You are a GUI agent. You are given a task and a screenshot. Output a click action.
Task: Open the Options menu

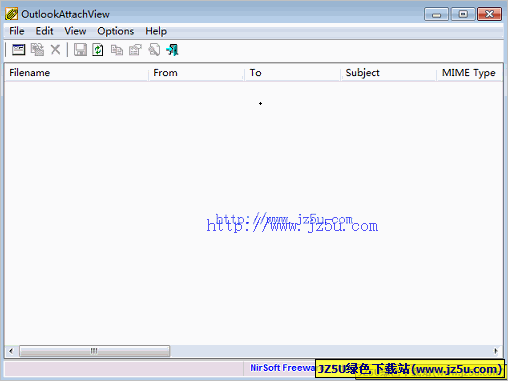tap(116, 31)
